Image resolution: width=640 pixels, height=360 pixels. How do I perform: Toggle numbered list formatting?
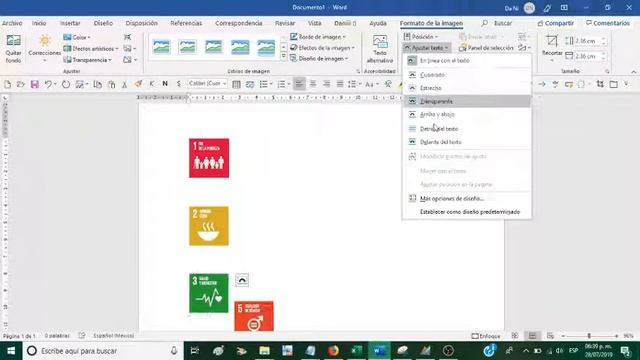point(281,84)
